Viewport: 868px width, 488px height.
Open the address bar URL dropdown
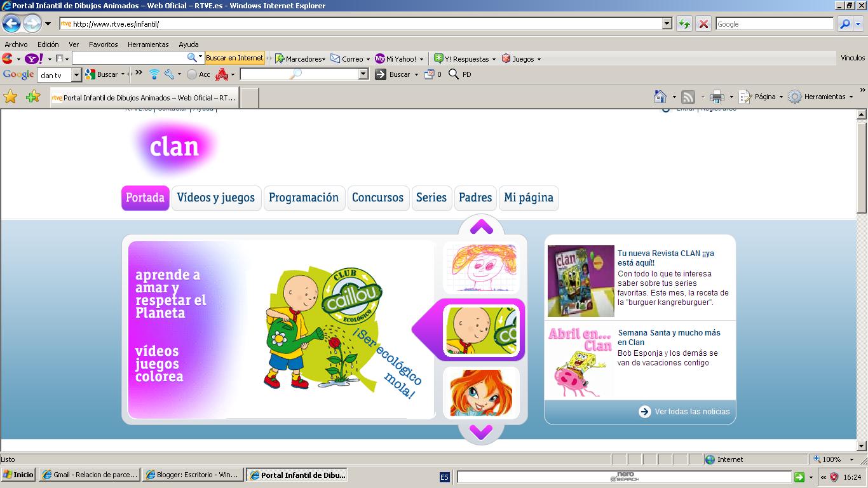[667, 24]
